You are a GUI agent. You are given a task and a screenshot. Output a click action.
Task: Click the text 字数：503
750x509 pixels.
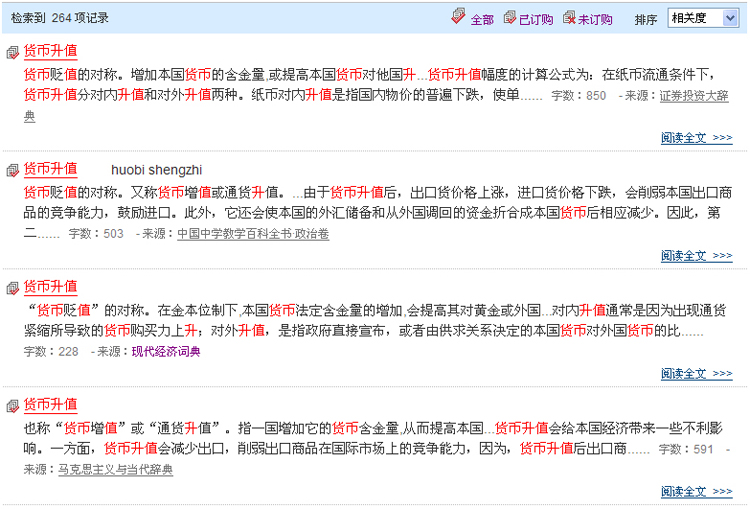tap(96, 234)
